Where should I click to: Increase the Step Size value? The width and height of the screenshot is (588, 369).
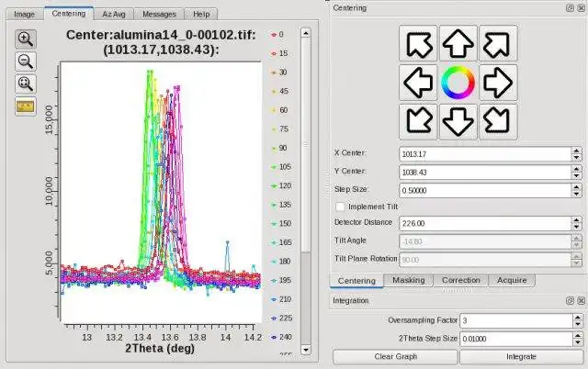pyautogui.click(x=577, y=187)
